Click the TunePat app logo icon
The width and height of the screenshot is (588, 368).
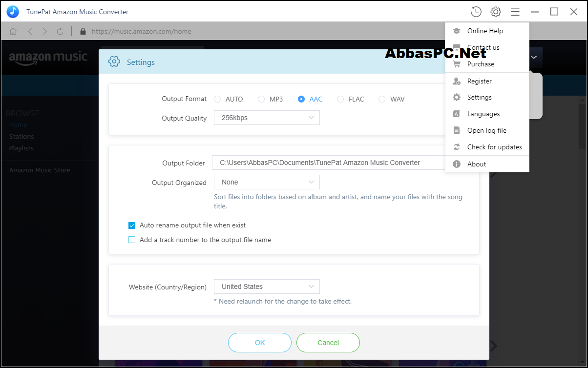coord(13,12)
